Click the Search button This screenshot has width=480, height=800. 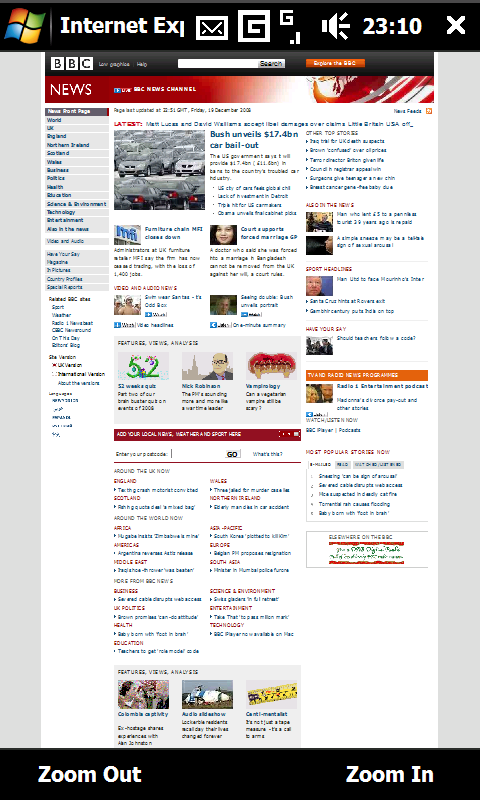tap(271, 64)
